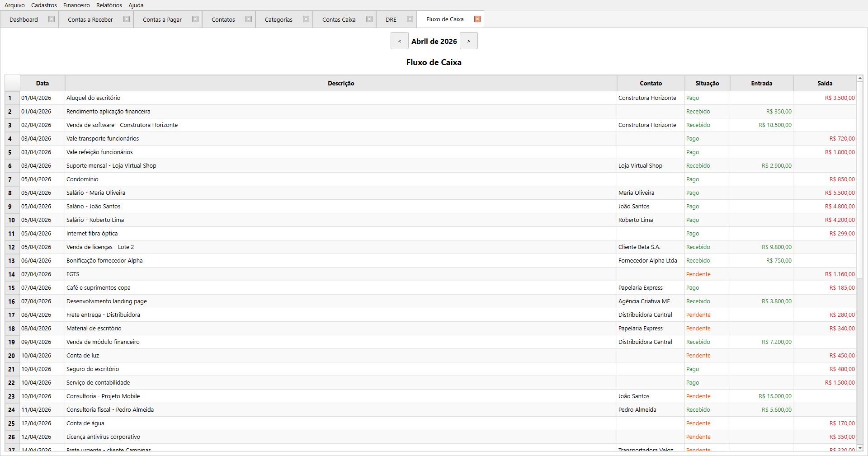The image size is (868, 456).
Task: Open the Financeiro menu
Action: click(76, 5)
